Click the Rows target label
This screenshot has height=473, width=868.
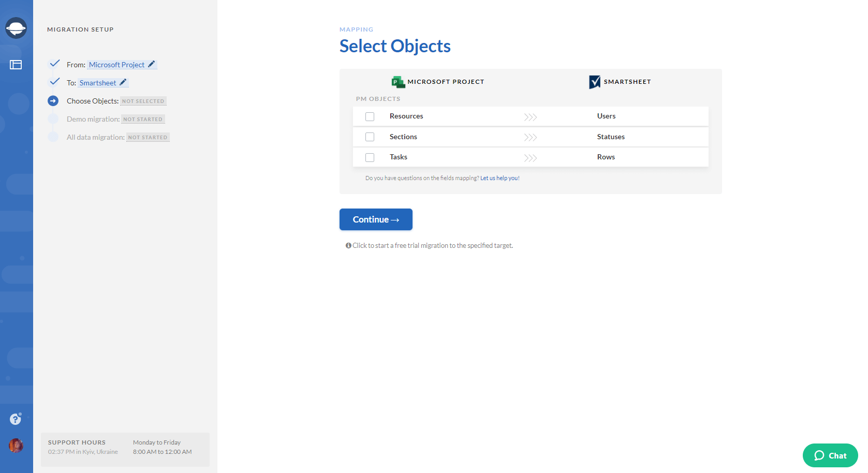pos(606,157)
